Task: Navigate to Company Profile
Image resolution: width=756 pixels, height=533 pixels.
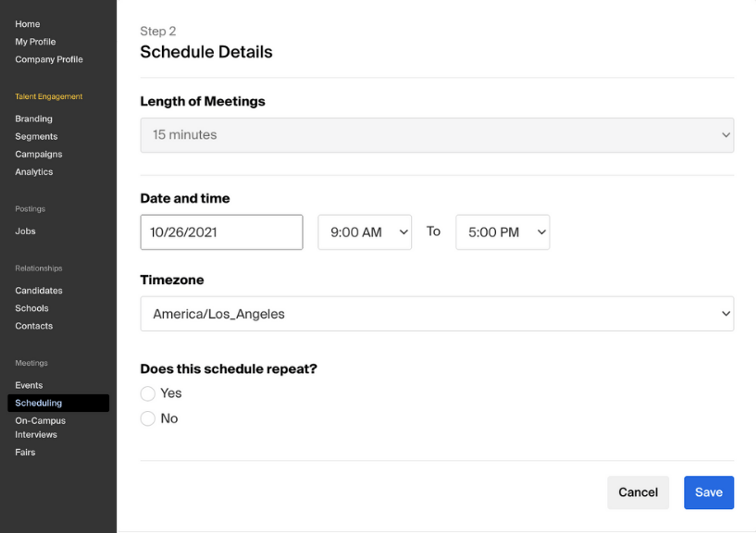Action: (49, 60)
